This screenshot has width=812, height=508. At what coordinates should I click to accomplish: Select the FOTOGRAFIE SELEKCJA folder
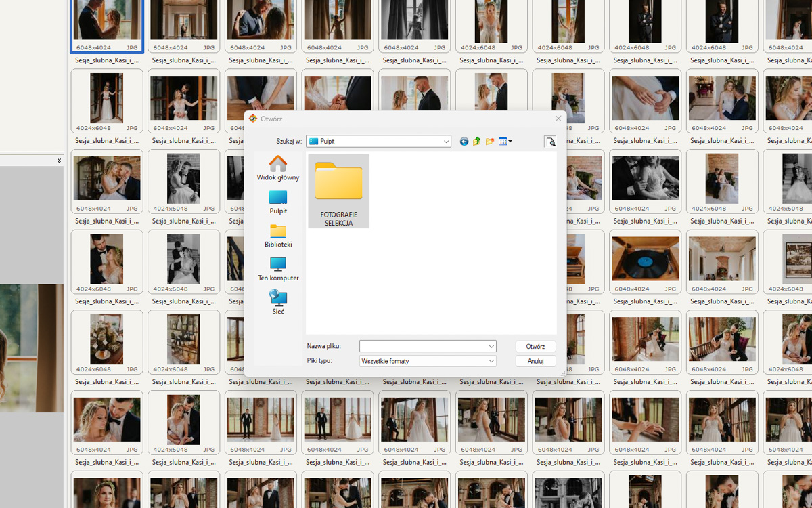(338, 191)
